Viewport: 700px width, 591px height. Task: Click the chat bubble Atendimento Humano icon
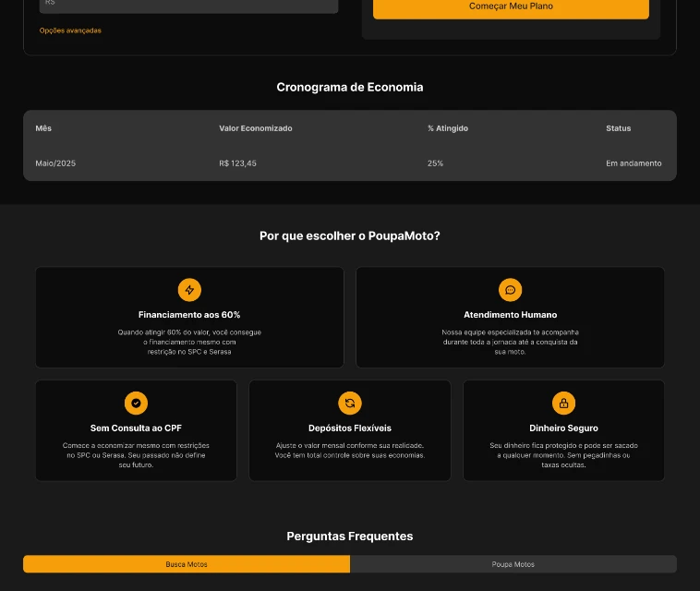tap(510, 290)
